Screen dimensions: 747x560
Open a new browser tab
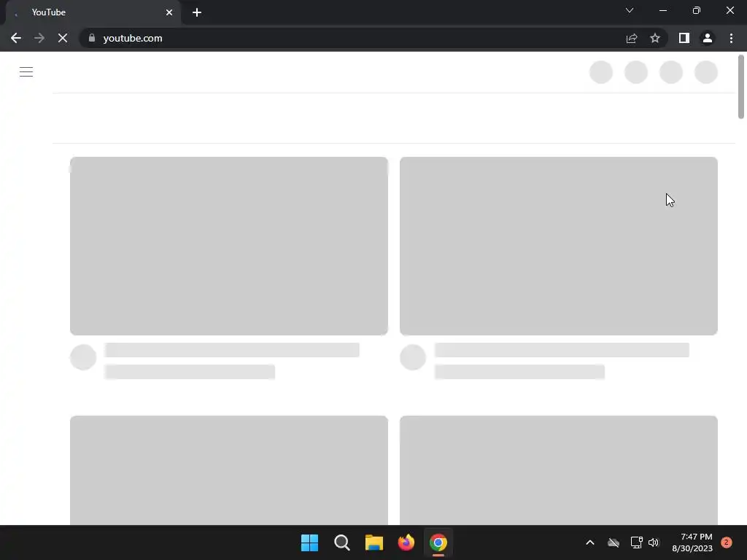(x=197, y=12)
